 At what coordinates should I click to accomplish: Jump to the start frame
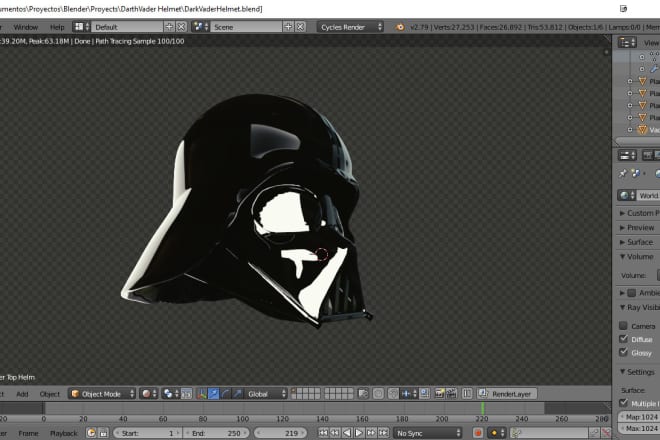click(x=323, y=433)
